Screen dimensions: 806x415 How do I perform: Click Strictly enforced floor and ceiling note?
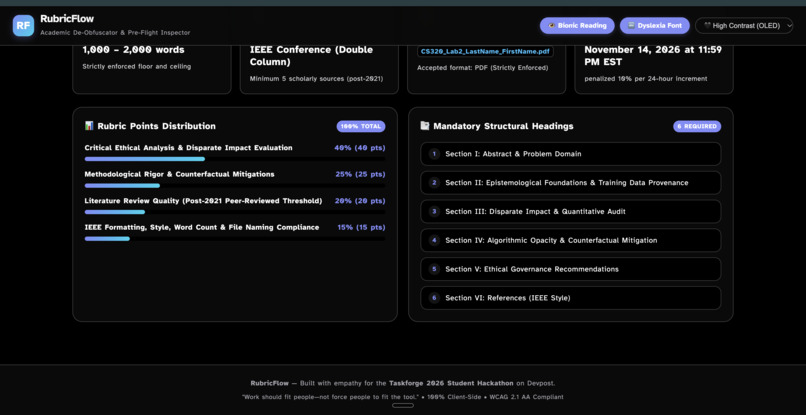pyautogui.click(x=137, y=66)
